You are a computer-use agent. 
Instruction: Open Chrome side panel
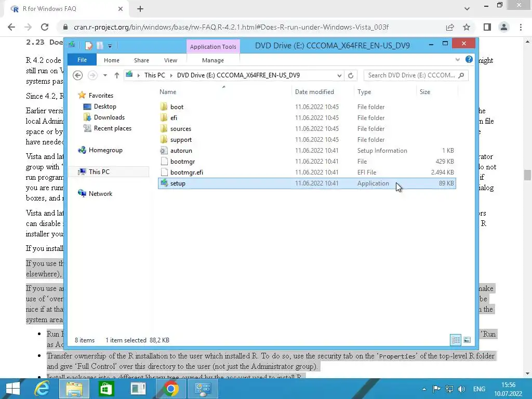[487, 27]
